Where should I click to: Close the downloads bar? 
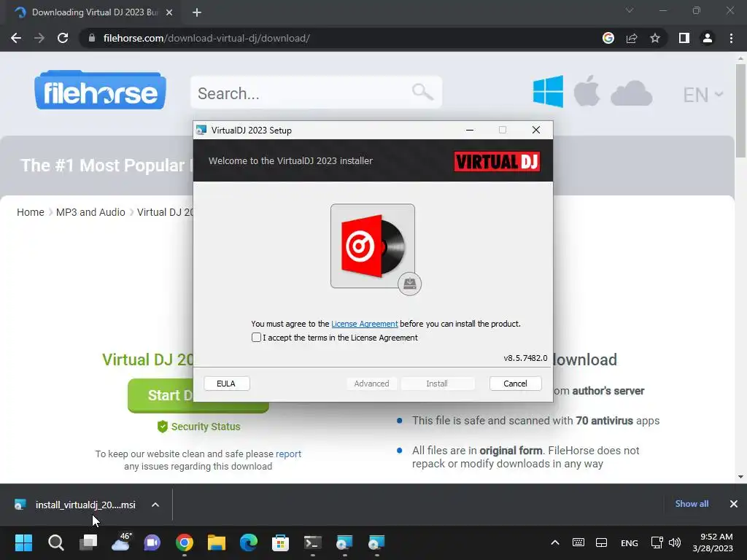(x=734, y=504)
